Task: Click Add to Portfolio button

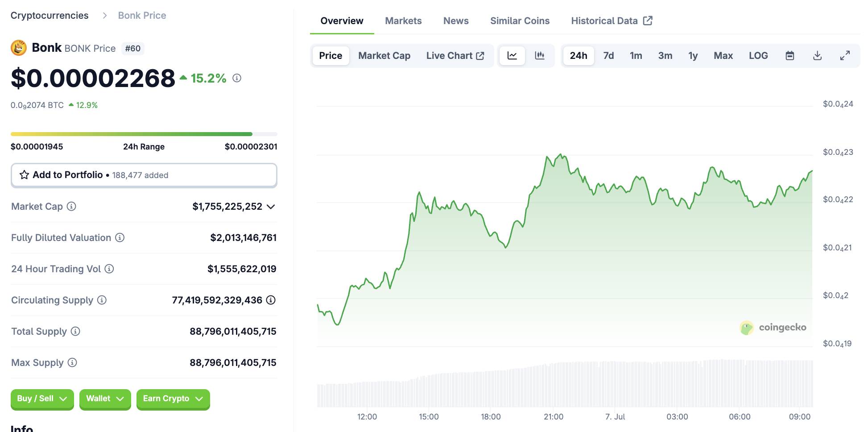Action: coord(144,175)
